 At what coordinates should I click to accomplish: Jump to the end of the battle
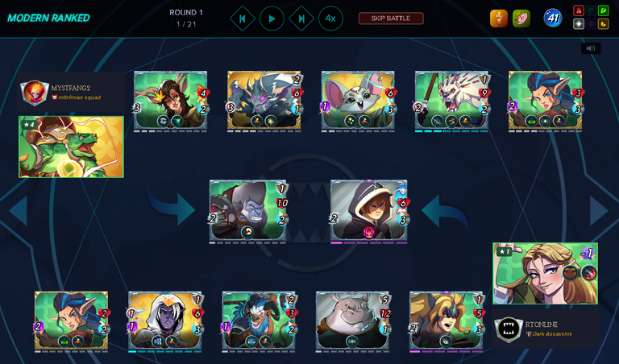[301, 19]
